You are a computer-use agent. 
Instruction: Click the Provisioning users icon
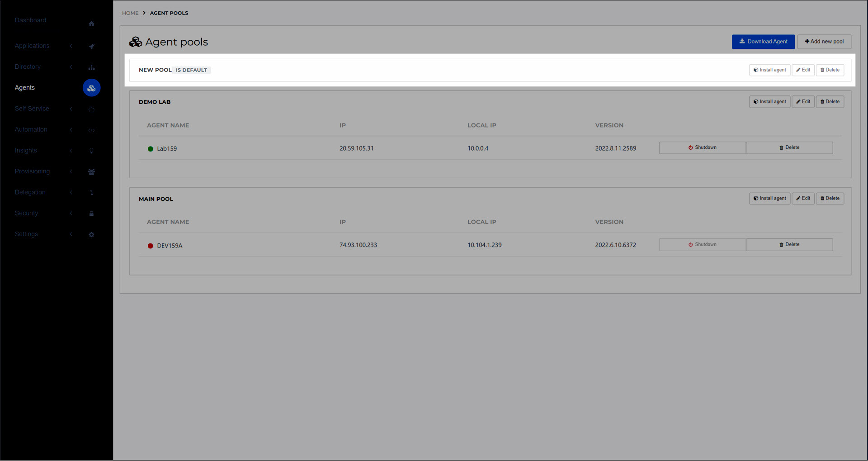point(91,171)
